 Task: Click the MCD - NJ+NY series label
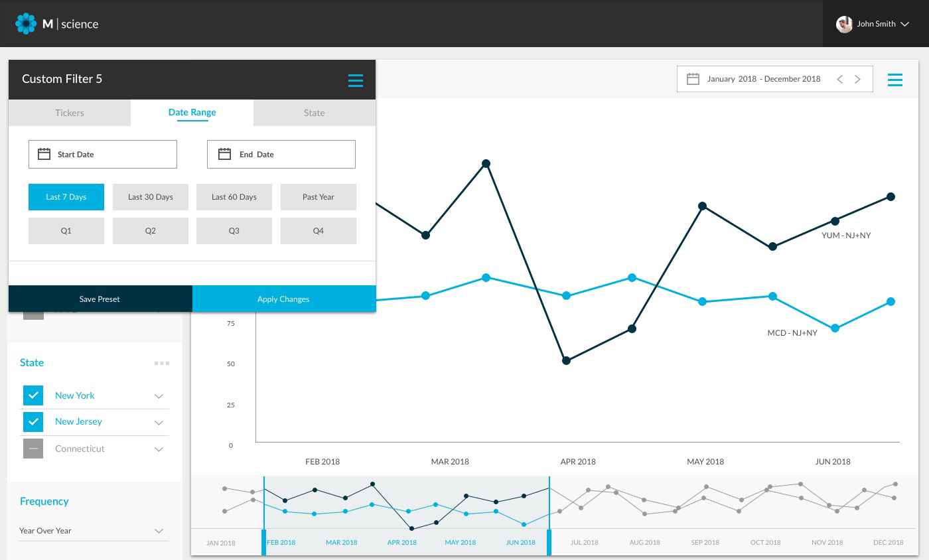(792, 333)
